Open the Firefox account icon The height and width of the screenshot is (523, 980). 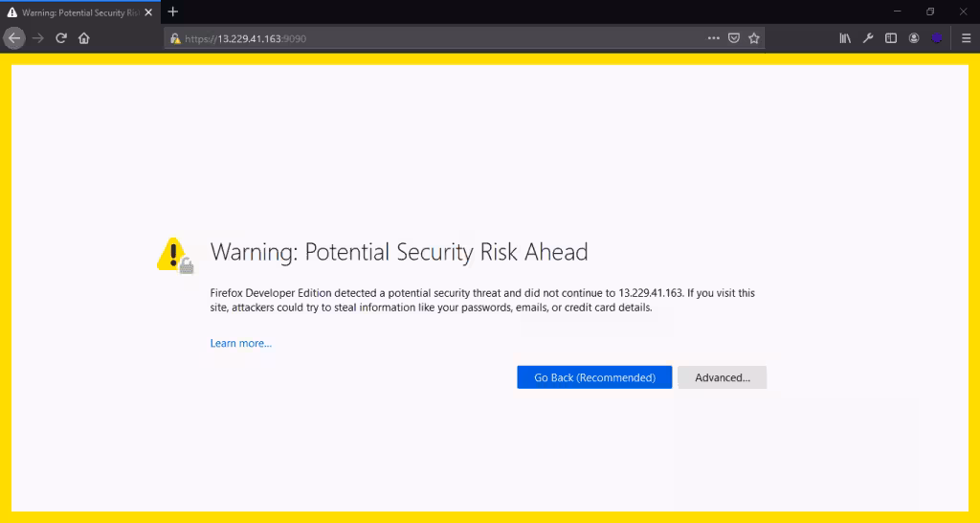(914, 38)
